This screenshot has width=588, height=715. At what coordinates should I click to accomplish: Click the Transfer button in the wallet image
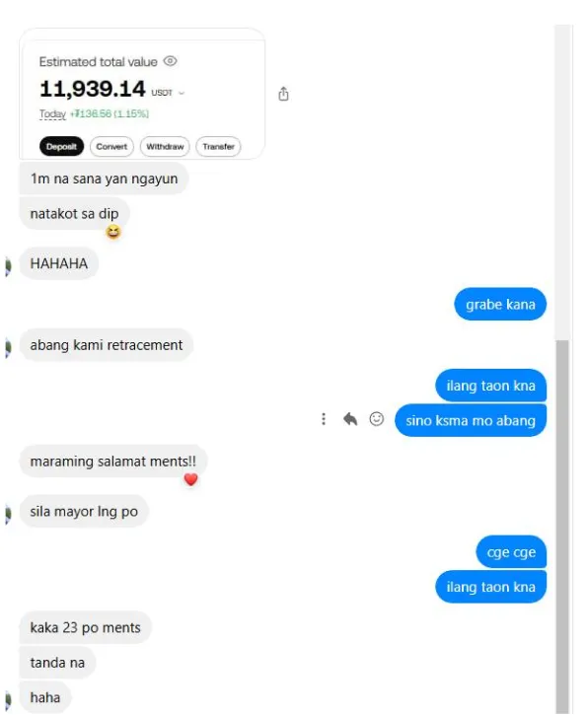pyautogui.click(x=218, y=146)
